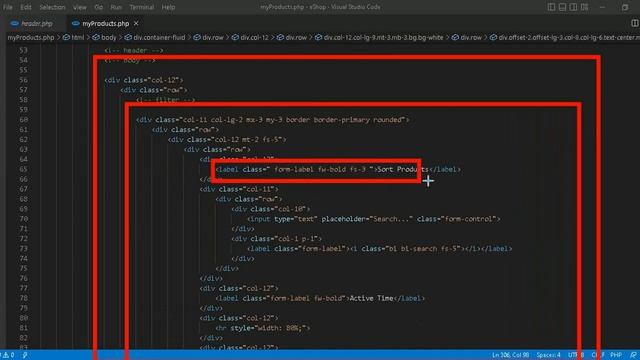
Task: Open the Go menu
Action: (98, 7)
